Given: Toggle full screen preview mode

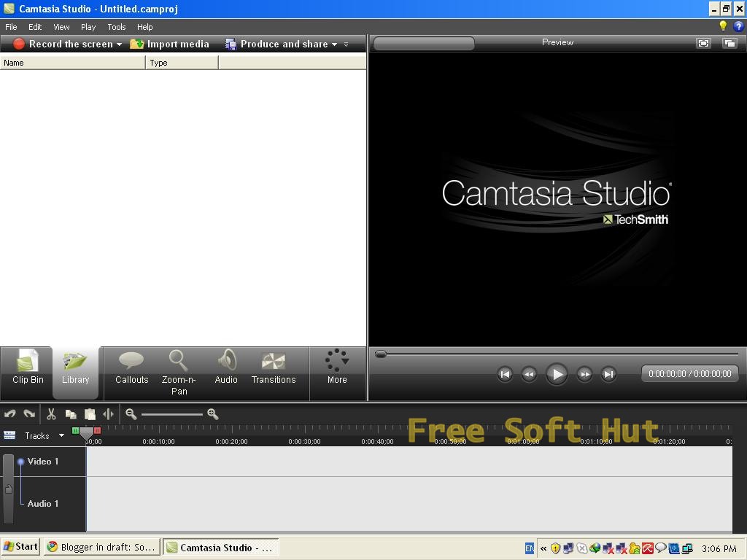Looking at the screenshot, I should point(703,43).
